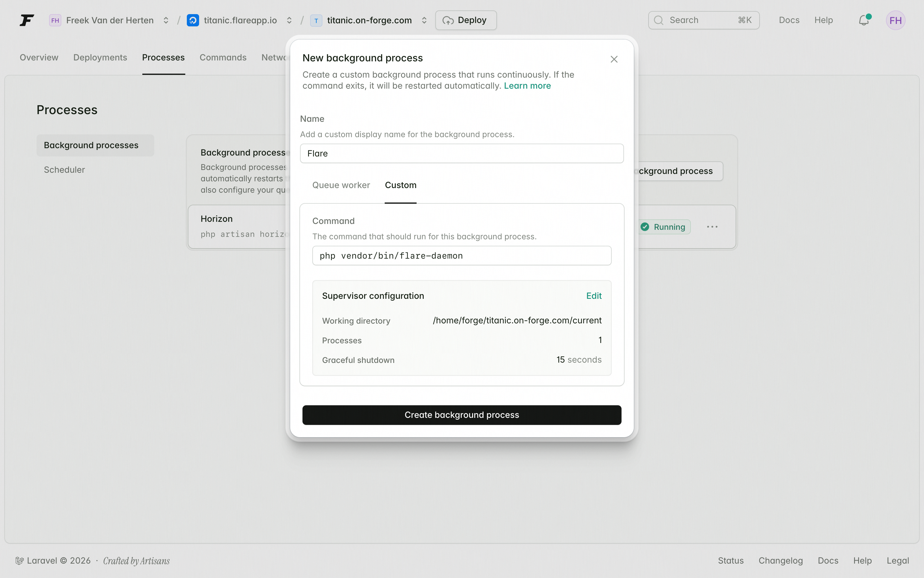This screenshot has height=578, width=924.
Task: Open the Changelog footer link
Action: click(780, 561)
